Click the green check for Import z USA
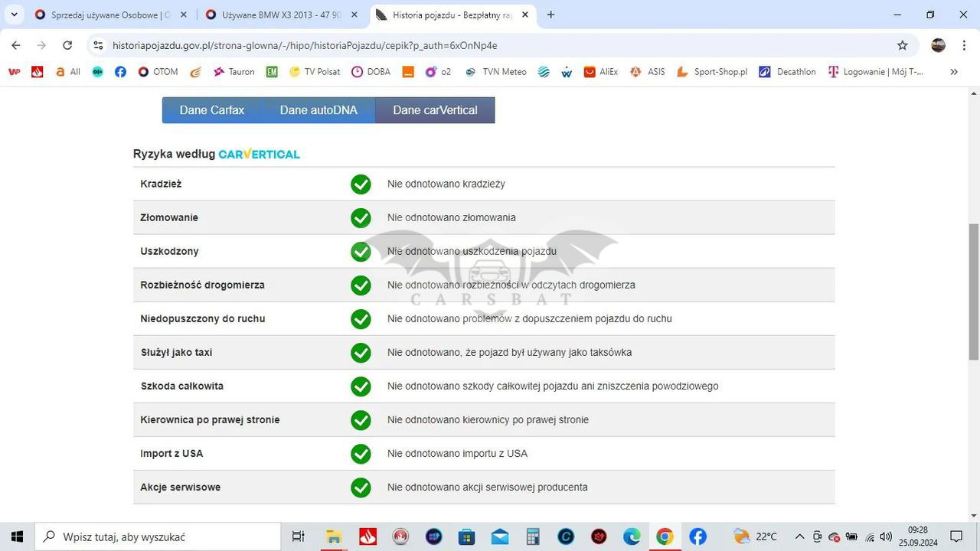 click(x=361, y=454)
